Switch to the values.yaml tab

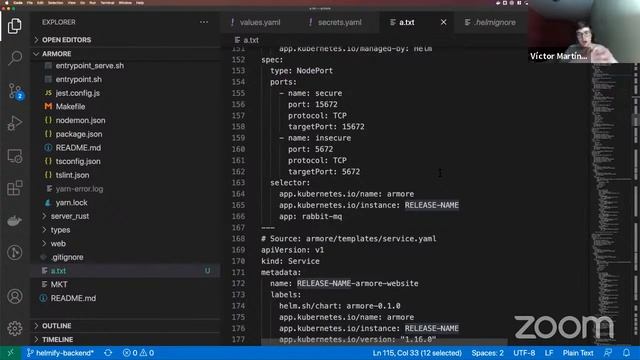[x=260, y=22]
